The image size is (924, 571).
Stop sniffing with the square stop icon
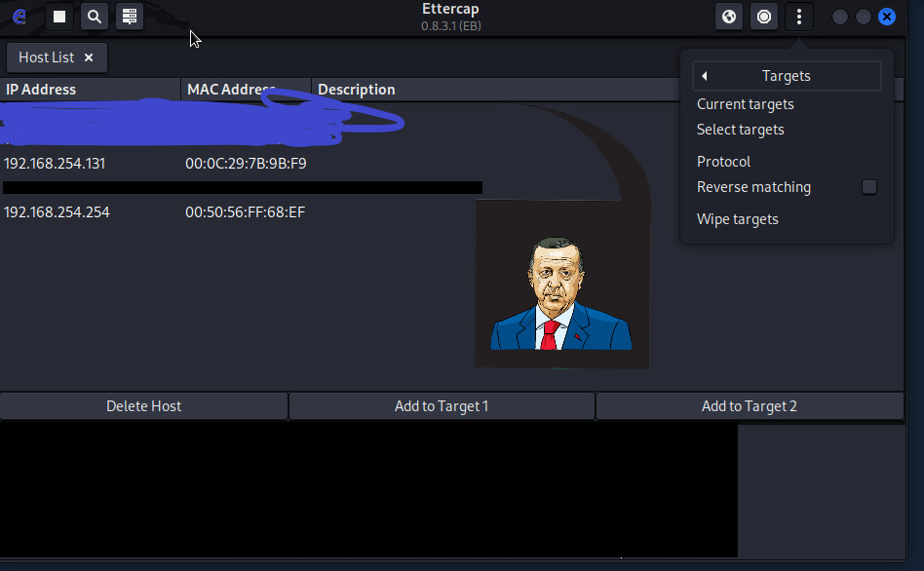click(x=59, y=17)
